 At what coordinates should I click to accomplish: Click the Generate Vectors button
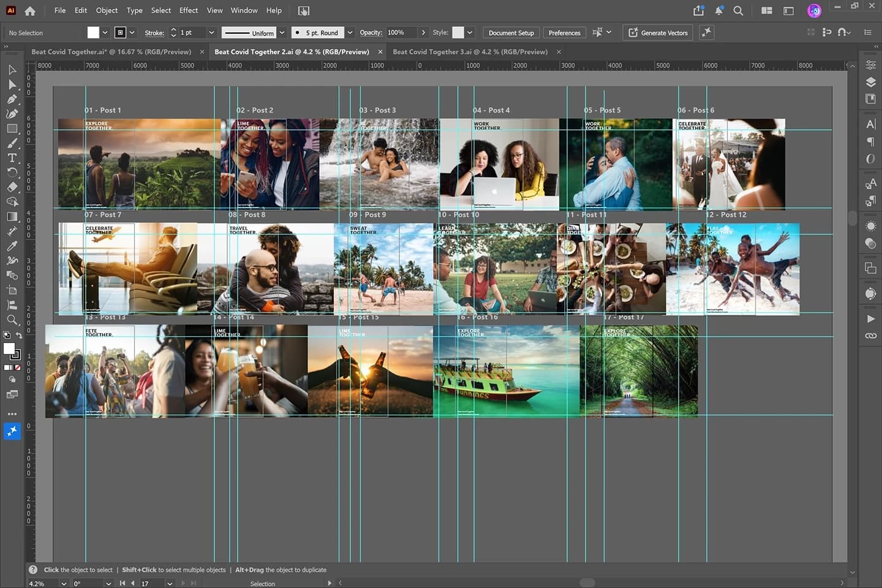click(658, 32)
